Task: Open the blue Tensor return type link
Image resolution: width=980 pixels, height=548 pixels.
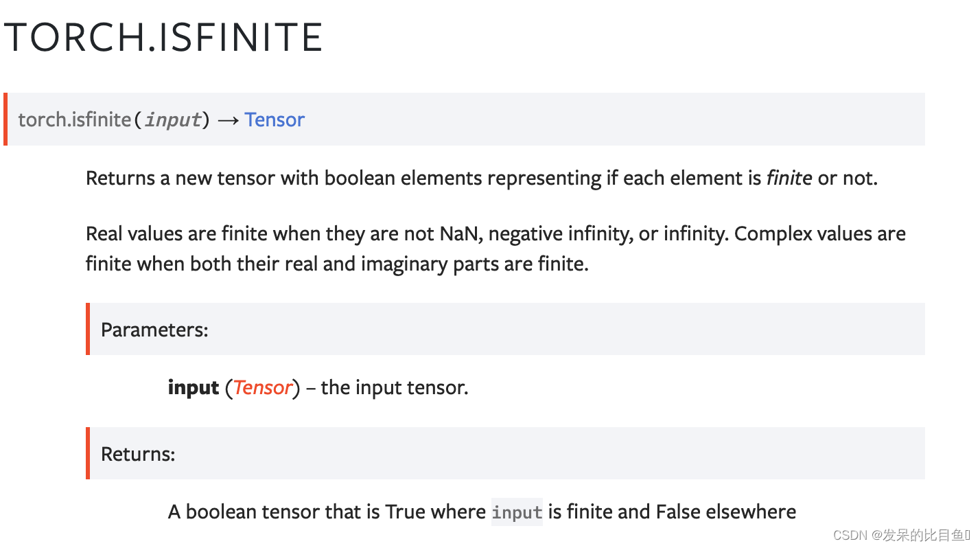Action: 275,119
